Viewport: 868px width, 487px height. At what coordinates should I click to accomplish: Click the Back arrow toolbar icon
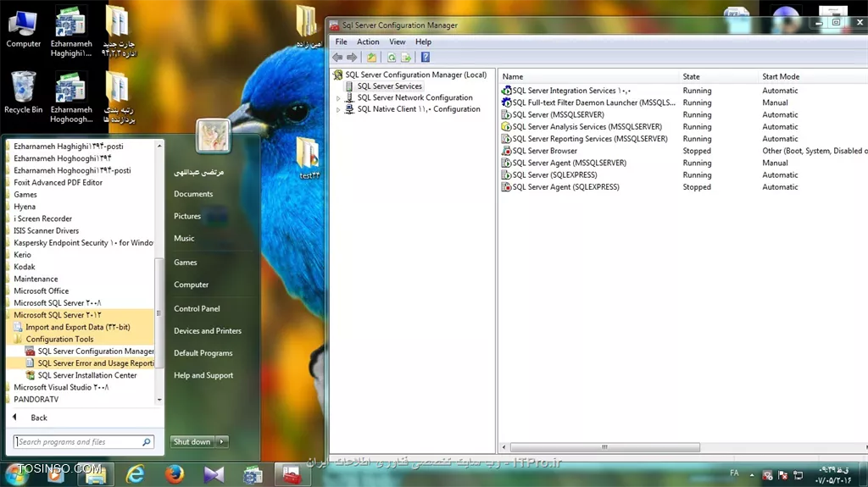click(x=337, y=57)
